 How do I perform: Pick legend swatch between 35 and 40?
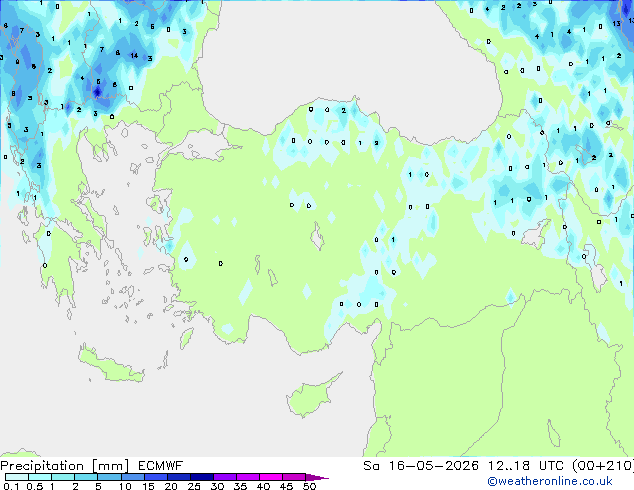coord(247,477)
